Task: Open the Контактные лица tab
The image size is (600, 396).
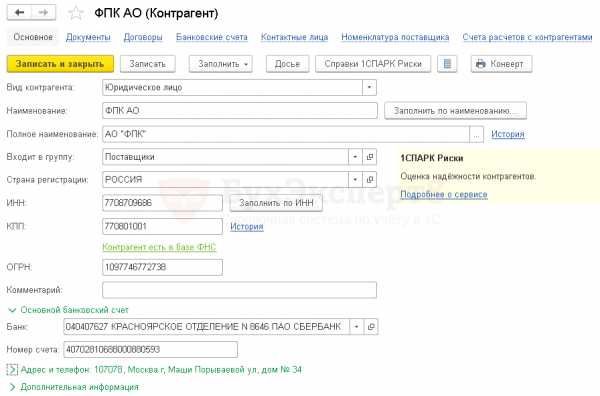Action: [295, 37]
